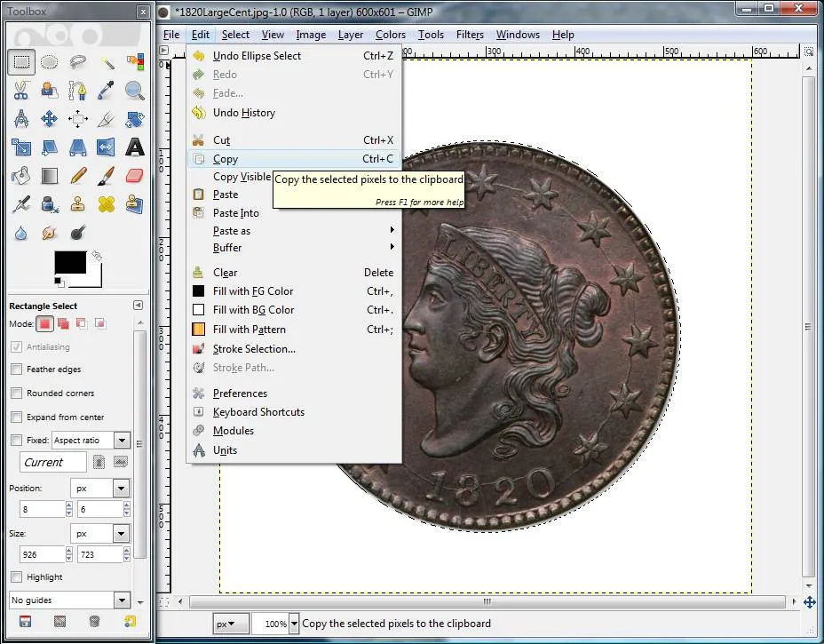Screen dimensions: 824x644
Task: Delete saved tool options button
Action: [x=94, y=622]
